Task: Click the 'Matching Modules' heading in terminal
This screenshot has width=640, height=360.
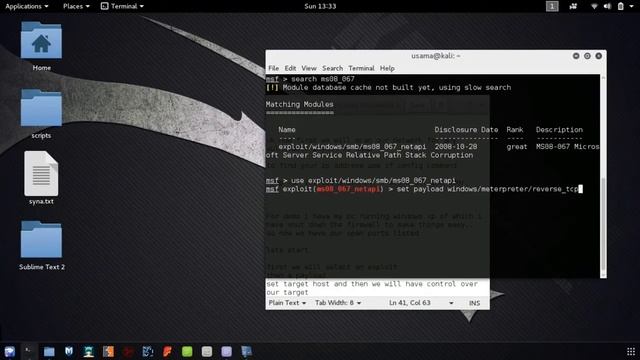Action: (300, 104)
